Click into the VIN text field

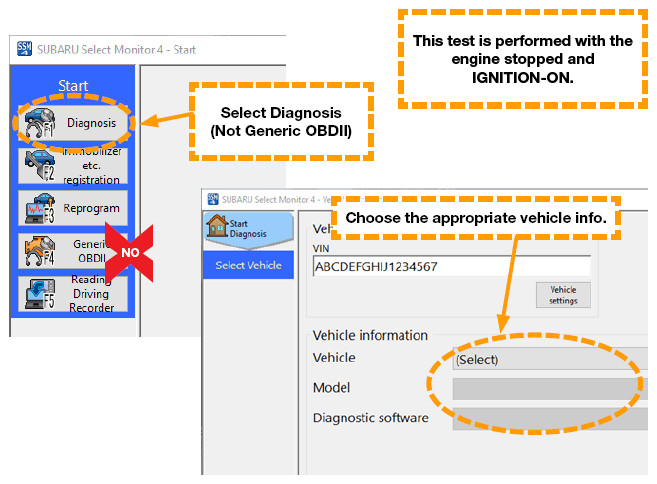(x=450, y=266)
